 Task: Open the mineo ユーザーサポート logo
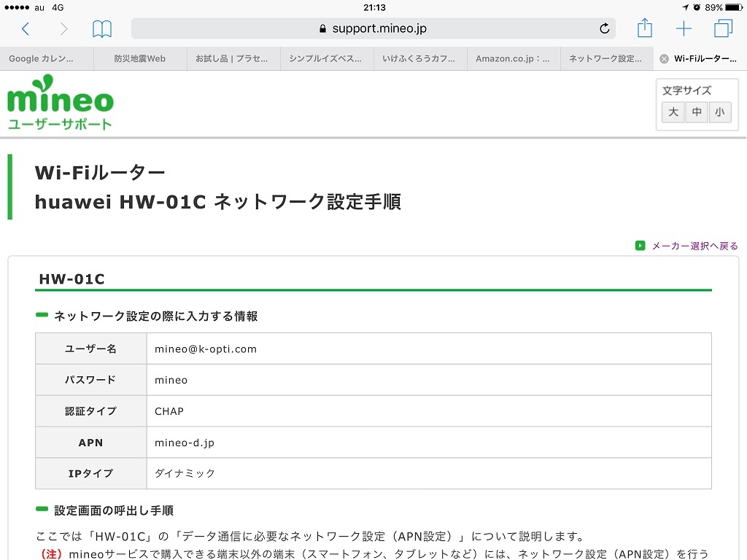[61, 102]
